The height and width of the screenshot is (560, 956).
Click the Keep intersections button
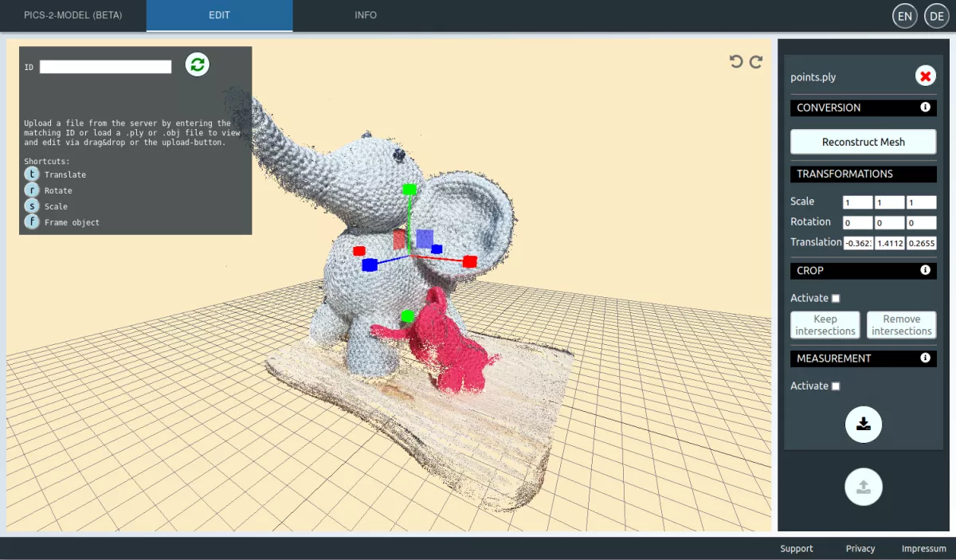point(825,325)
